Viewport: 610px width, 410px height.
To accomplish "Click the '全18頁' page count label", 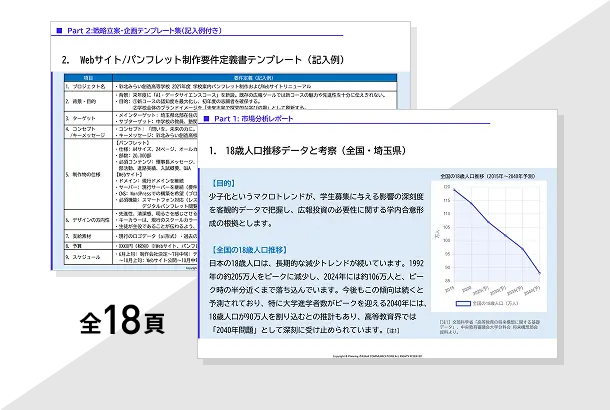I will pyautogui.click(x=122, y=320).
